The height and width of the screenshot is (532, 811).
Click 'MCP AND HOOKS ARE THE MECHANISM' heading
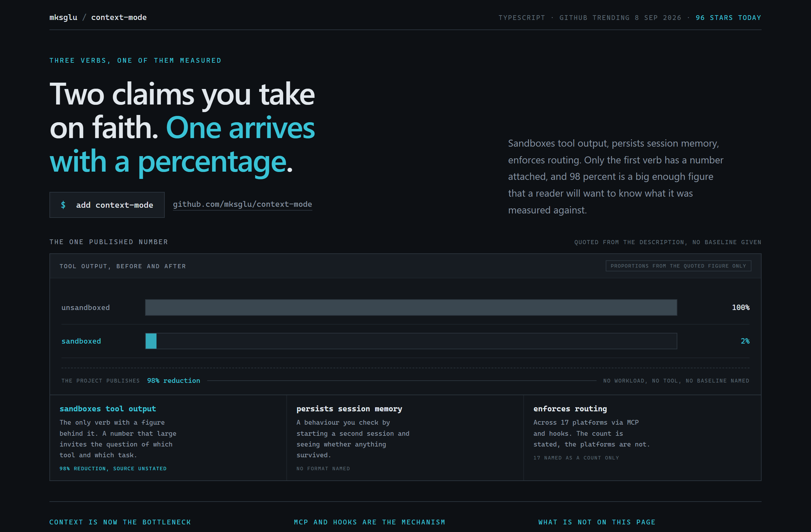[369, 522]
